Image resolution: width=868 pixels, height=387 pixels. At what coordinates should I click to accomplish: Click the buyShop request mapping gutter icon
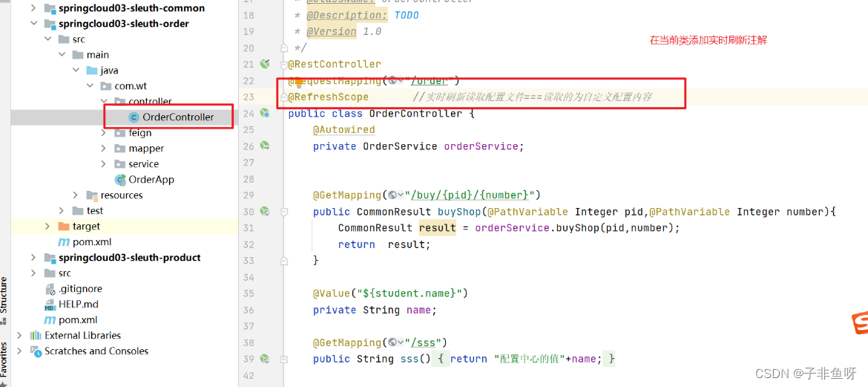click(265, 211)
